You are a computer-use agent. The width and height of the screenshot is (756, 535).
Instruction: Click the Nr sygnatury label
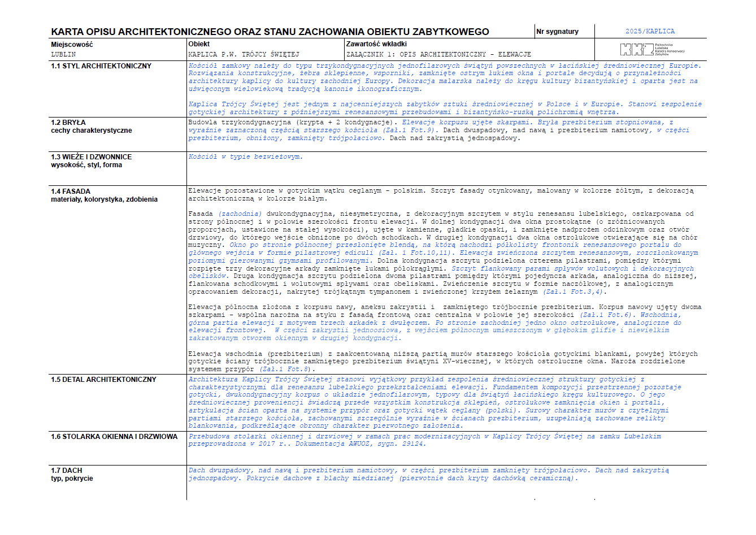coord(558,32)
